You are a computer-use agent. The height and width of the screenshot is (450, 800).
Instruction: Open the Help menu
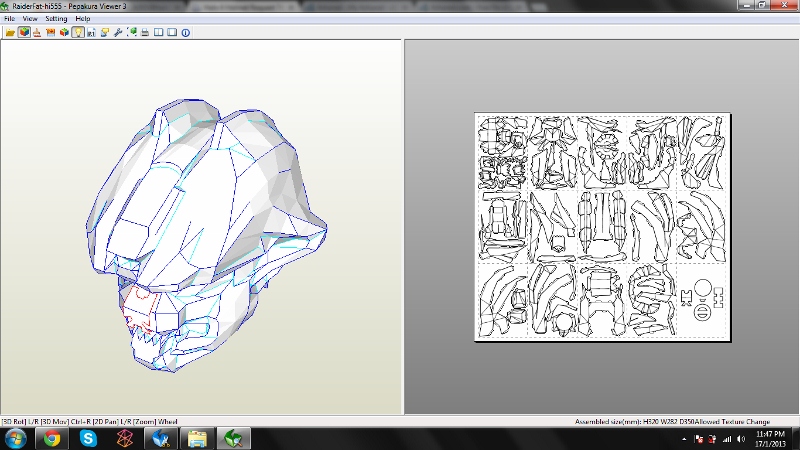point(83,19)
